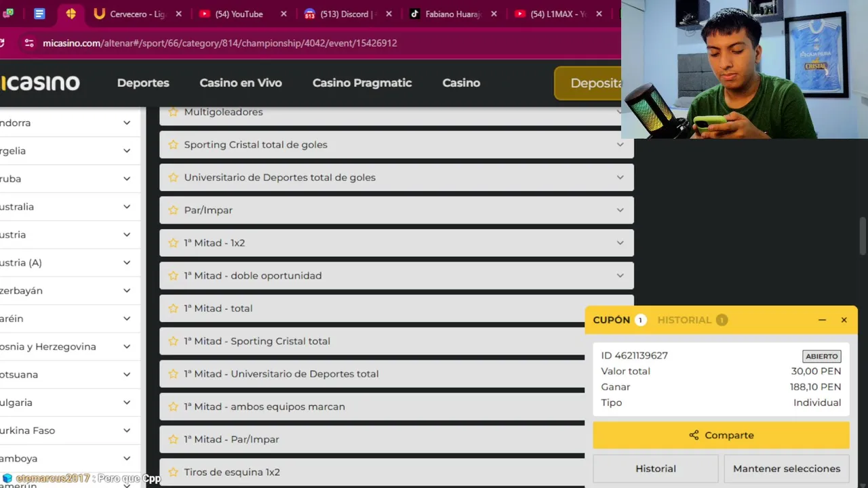Expand the Baréin country list
Screen dimensions: 868x488
click(127, 319)
